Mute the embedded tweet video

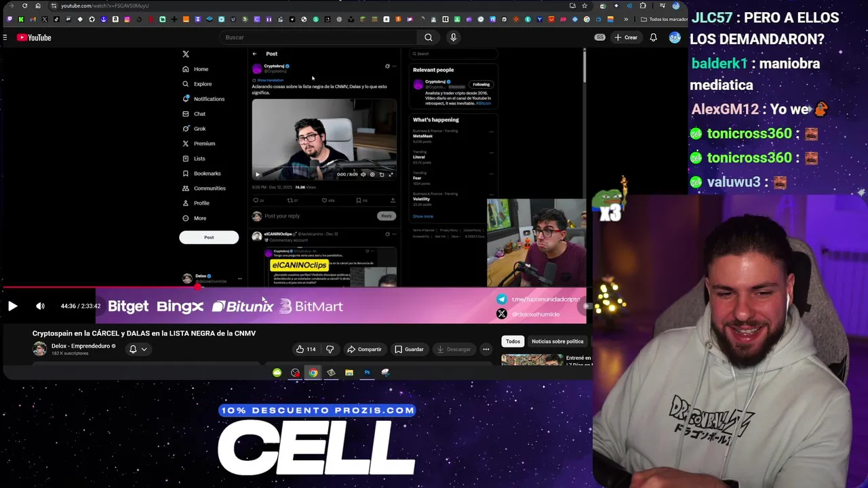click(363, 174)
